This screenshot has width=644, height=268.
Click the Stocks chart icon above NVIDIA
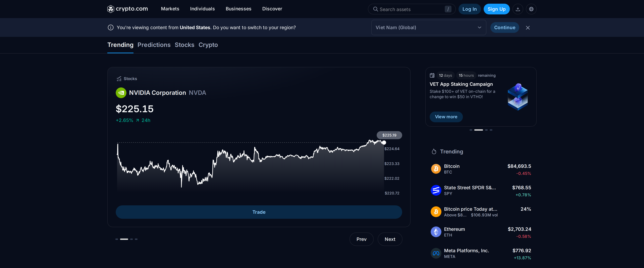coord(119,79)
